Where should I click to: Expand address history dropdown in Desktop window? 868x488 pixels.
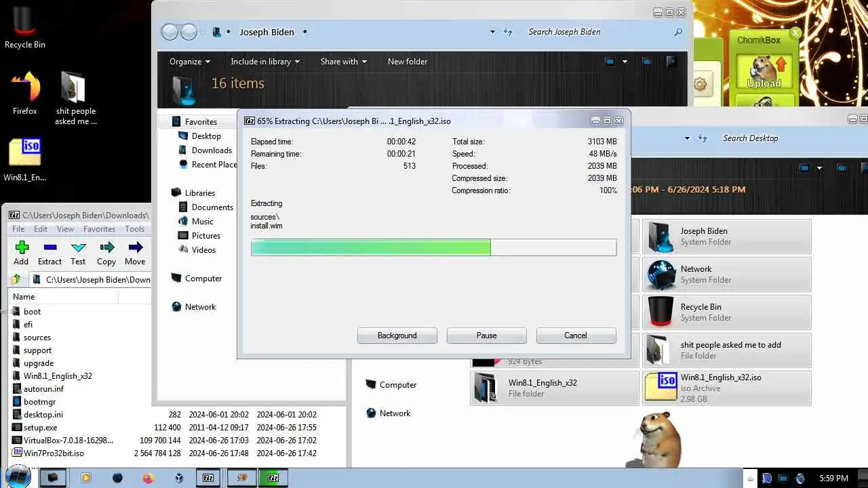click(687, 138)
